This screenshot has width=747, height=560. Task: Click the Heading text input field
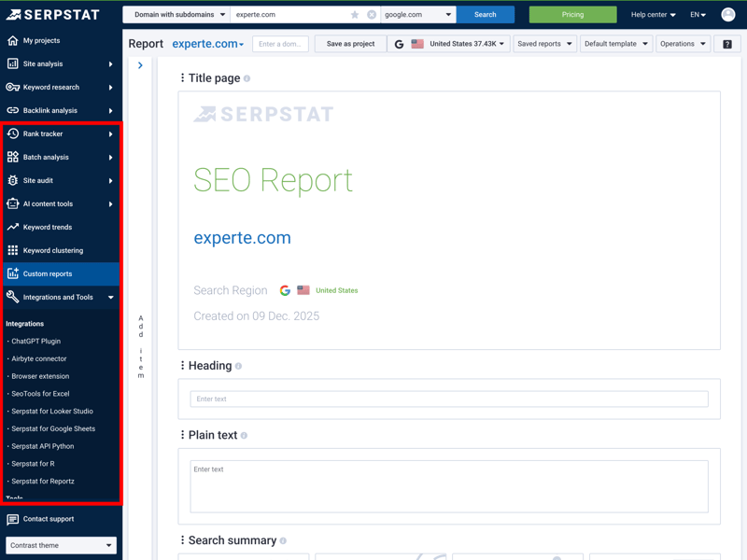tap(448, 399)
